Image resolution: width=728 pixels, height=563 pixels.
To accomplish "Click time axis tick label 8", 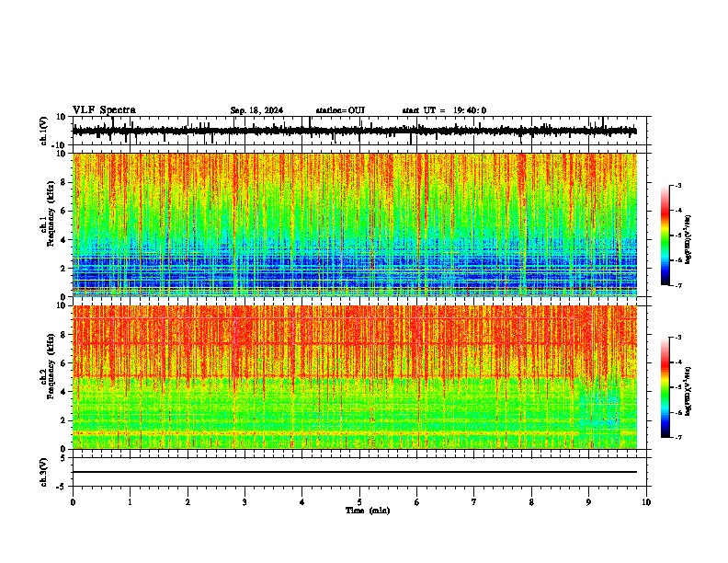I will point(531,502).
